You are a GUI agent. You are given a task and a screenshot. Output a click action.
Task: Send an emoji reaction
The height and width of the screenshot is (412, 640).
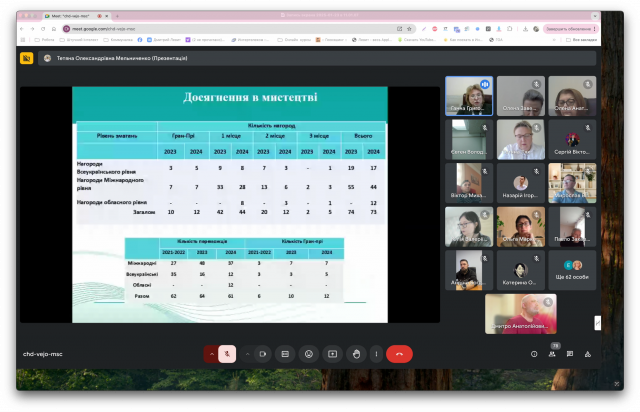[309, 353]
